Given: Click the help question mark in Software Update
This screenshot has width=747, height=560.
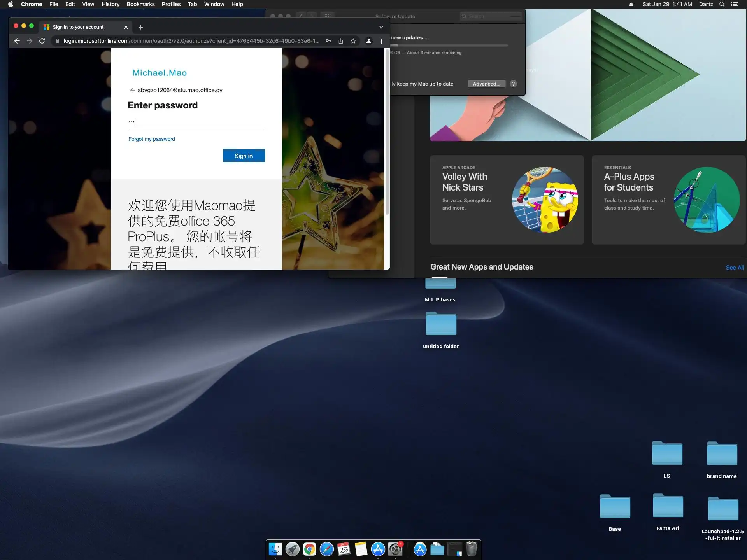Looking at the screenshot, I should tap(513, 84).
